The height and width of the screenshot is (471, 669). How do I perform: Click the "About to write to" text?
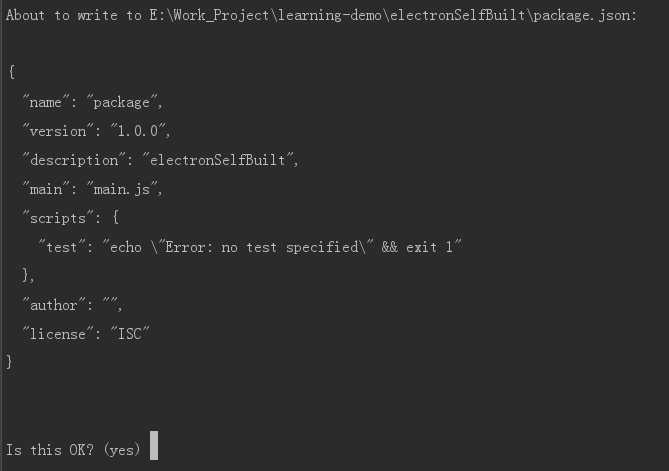click(x=73, y=17)
